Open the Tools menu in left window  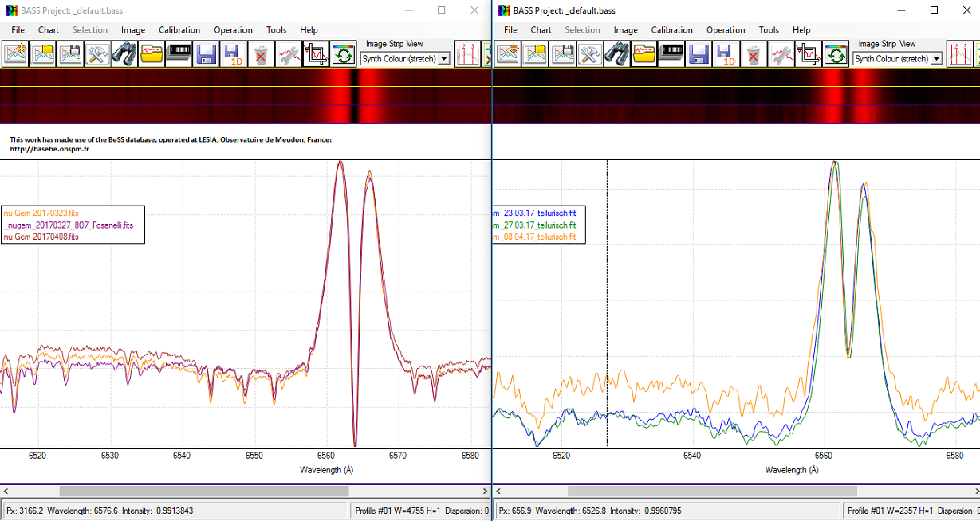pos(276,30)
